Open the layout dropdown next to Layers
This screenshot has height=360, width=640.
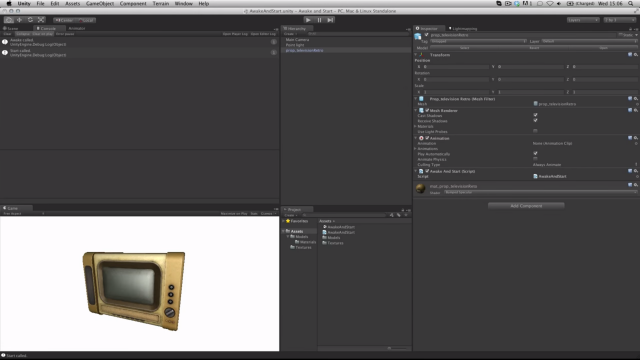(x=619, y=20)
